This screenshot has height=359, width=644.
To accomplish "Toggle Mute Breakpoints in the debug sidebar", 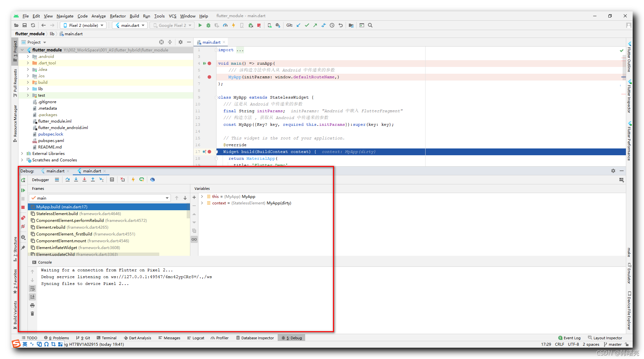I will pos(23,227).
